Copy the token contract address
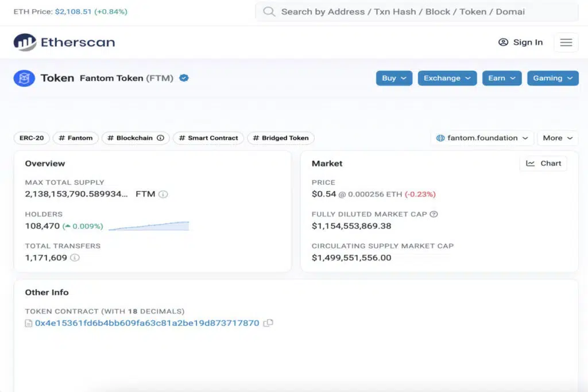588x392 pixels. 268,323
